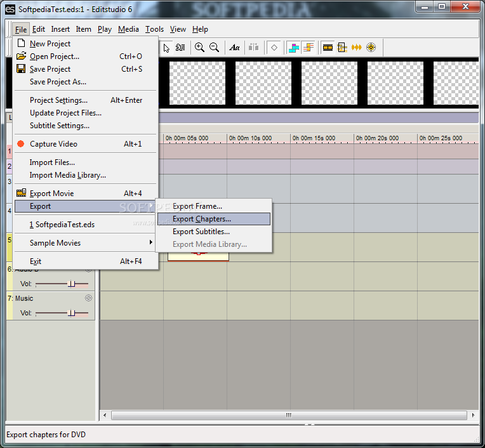Click the scrollbar left arrow button

105,415
